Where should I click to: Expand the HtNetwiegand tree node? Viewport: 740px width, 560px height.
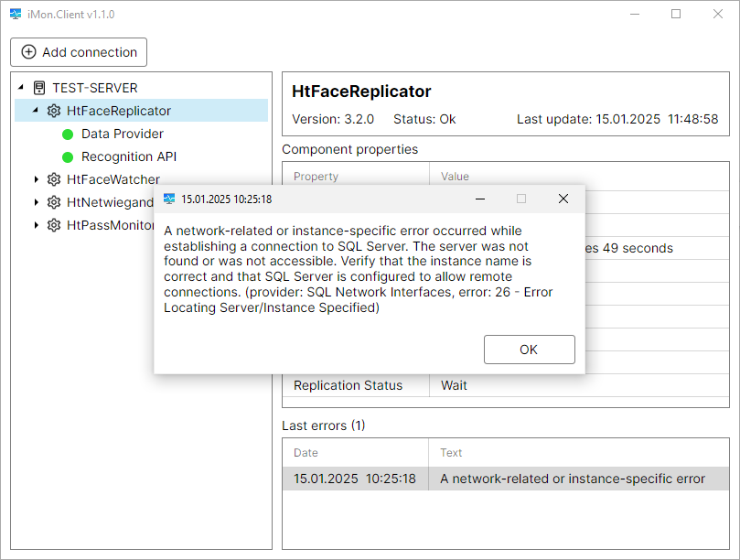[37, 202]
